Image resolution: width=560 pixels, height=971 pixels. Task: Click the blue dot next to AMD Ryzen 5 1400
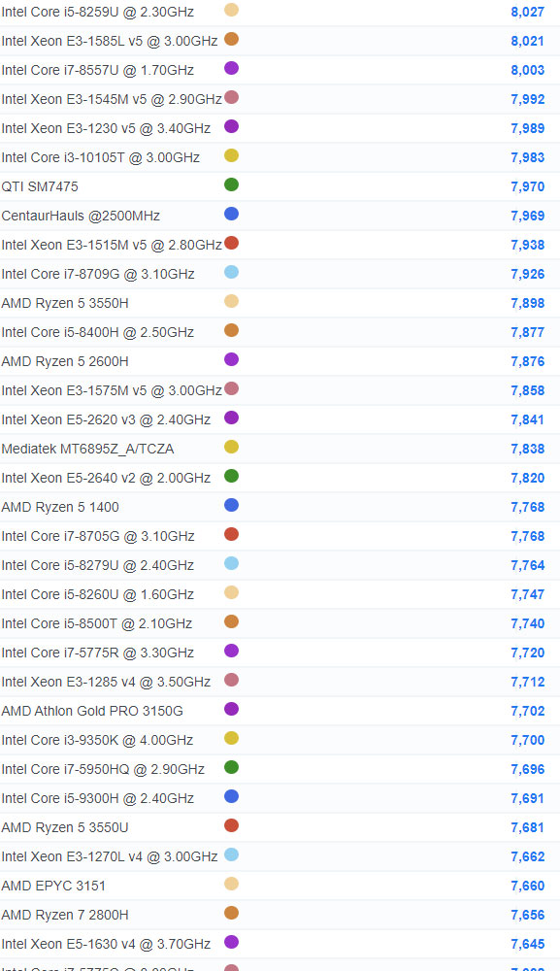[231, 505]
